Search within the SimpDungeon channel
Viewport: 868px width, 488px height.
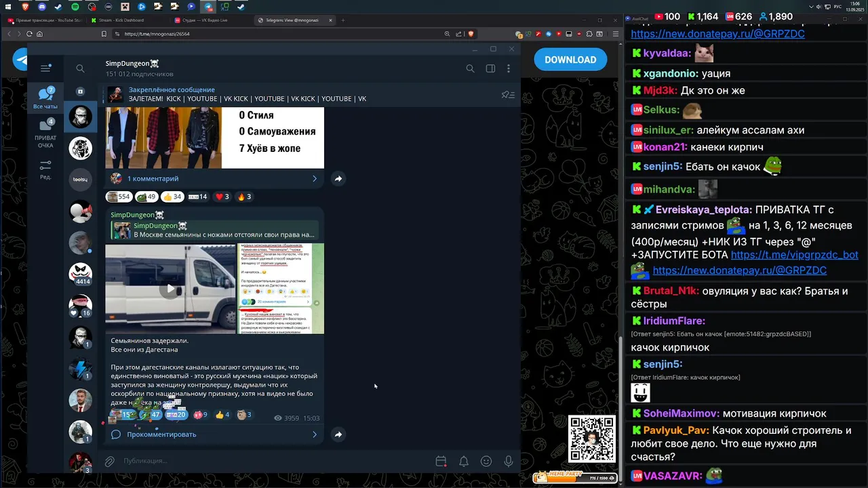[470, 68]
